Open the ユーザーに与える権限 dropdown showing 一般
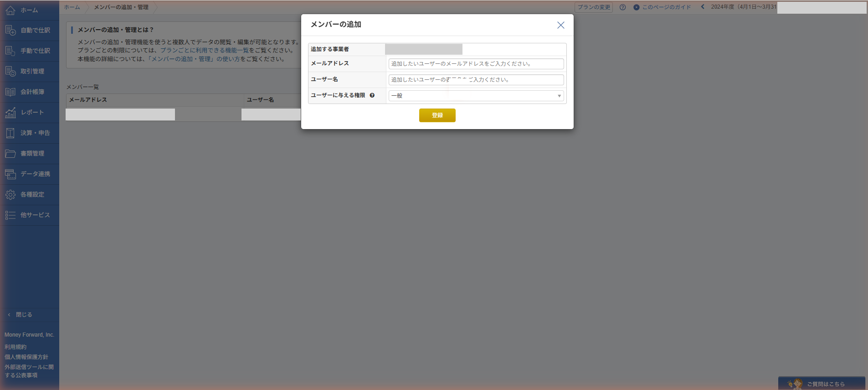868x390 pixels. [476, 96]
